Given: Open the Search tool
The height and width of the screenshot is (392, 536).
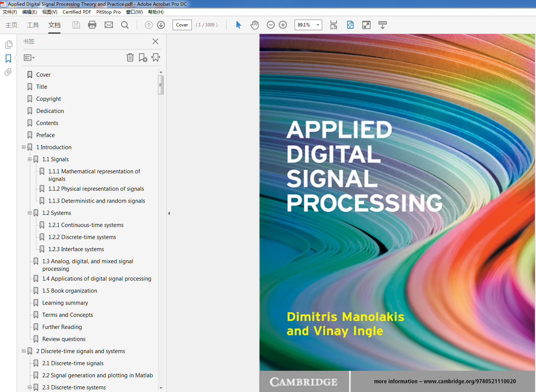Looking at the screenshot, I should (125, 25).
